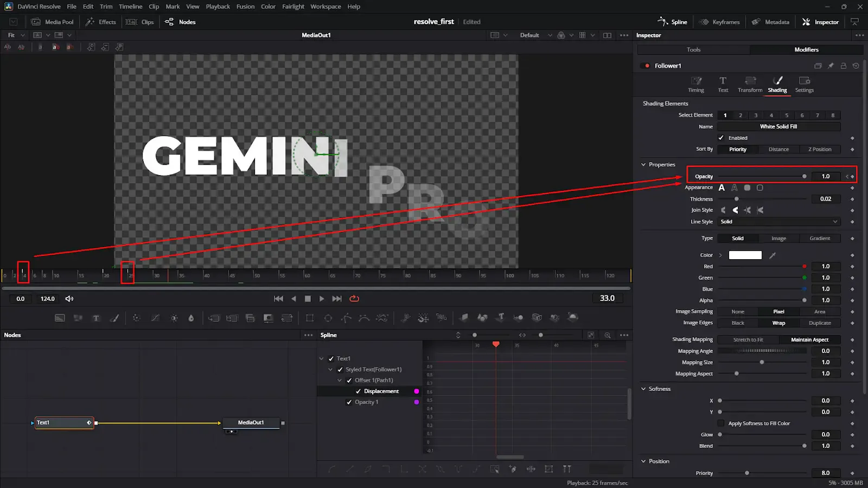Collapse the Position section
The height and width of the screenshot is (488, 868).
pos(643,461)
